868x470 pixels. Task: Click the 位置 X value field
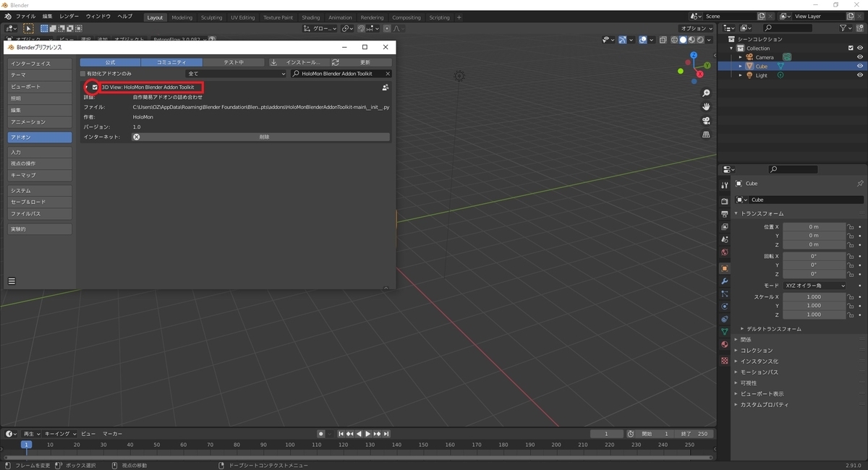(814, 227)
